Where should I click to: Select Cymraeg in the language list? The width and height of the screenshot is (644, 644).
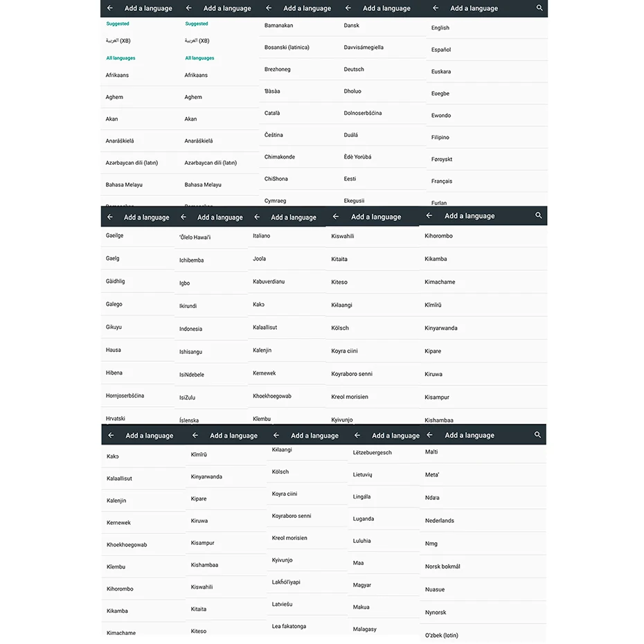click(x=275, y=200)
